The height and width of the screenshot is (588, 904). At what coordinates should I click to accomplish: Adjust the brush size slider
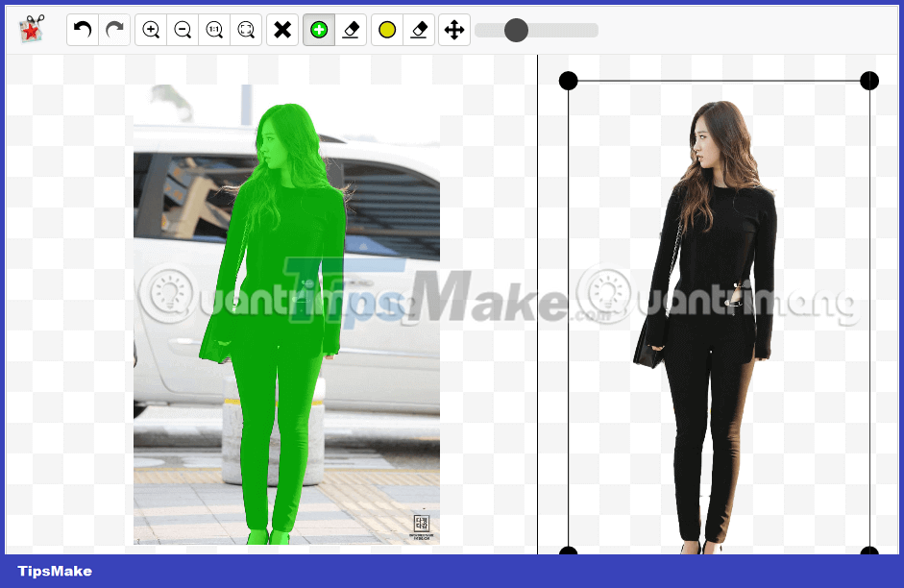click(516, 30)
